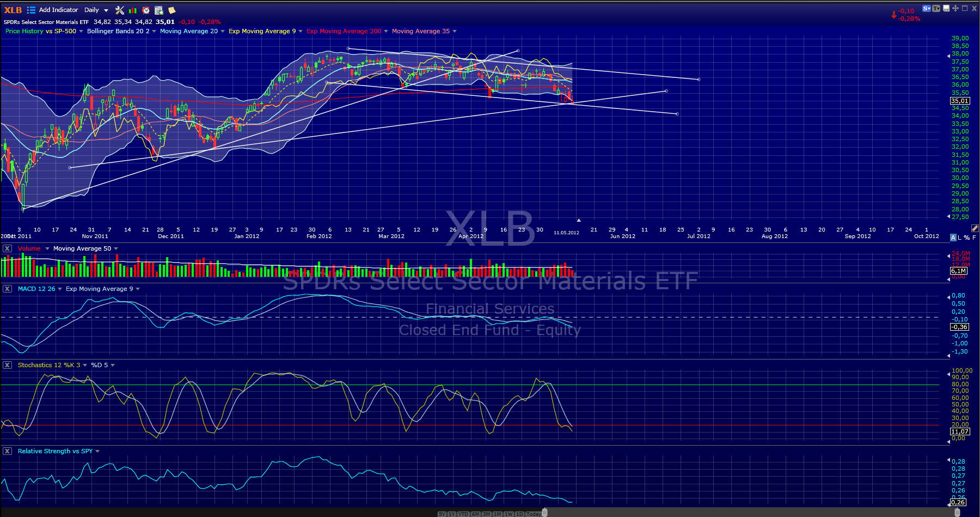Click the calculator-plus icon in toolbar
The height and width of the screenshot is (517, 980).
(x=159, y=10)
